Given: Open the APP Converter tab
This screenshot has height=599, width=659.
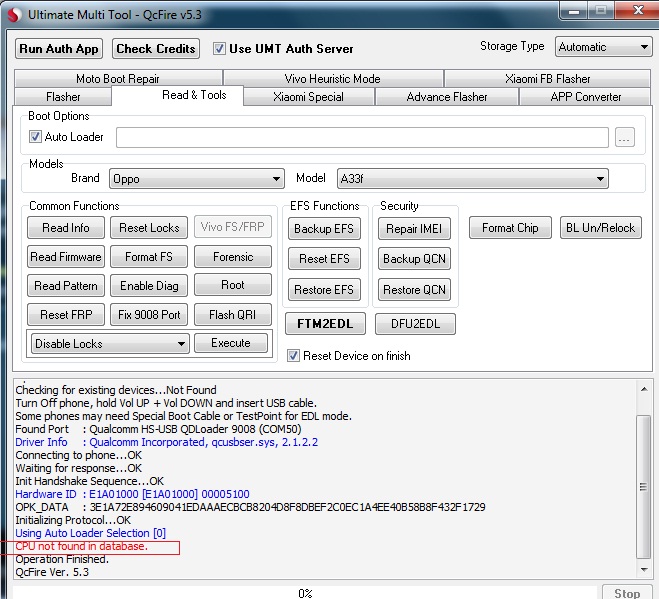Looking at the screenshot, I should point(585,97).
